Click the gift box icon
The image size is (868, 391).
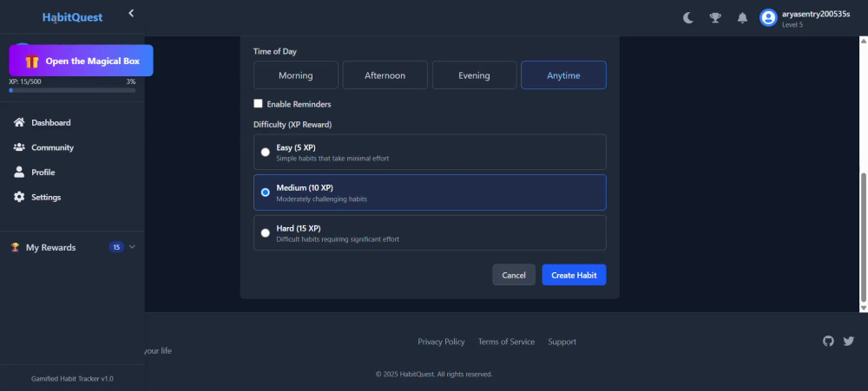(x=32, y=61)
